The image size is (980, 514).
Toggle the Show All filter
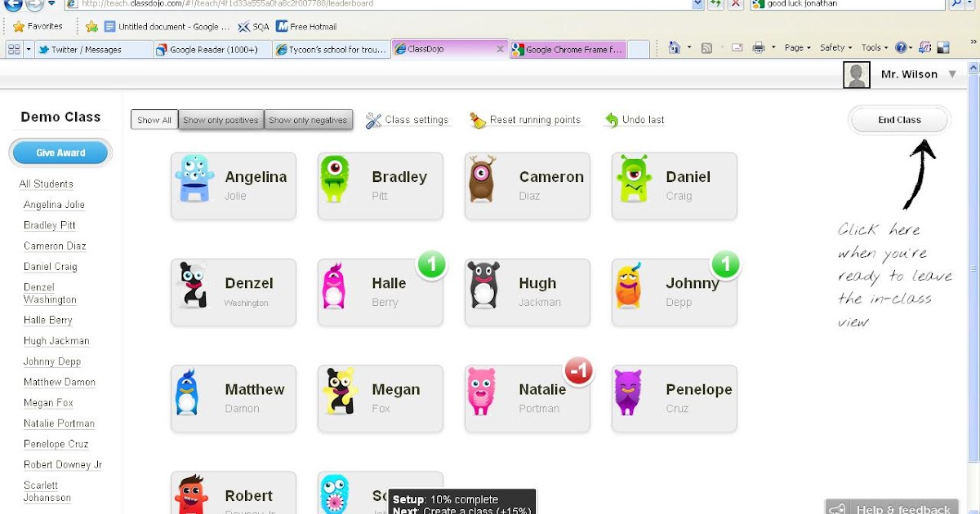coord(154,120)
